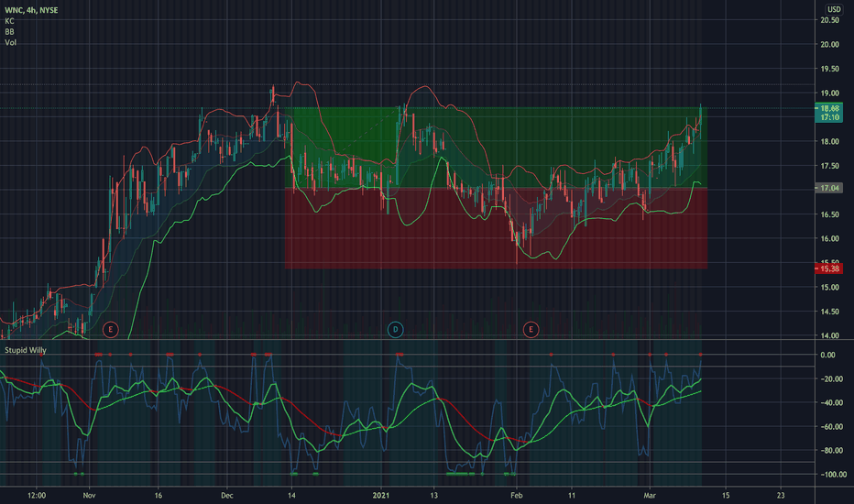Select the BB indicator label
This screenshot has width=854, height=504.
click(x=9, y=31)
